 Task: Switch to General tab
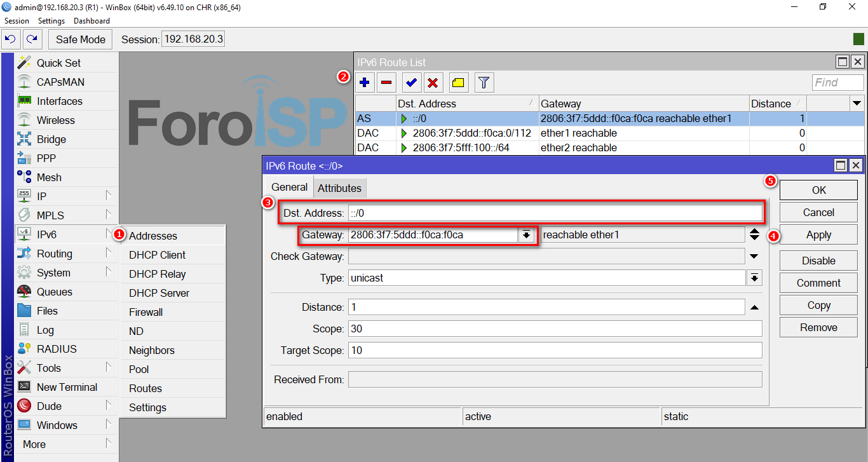[x=290, y=187]
